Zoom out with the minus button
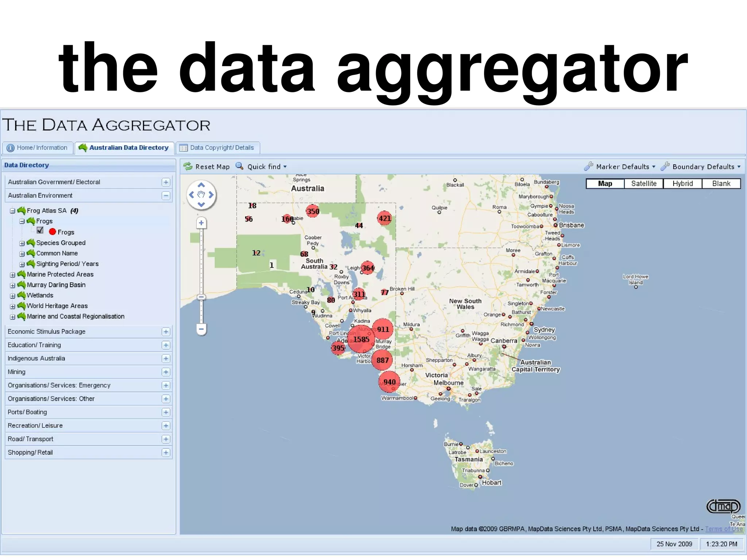Screen dimensions: 747x560 click(201, 329)
